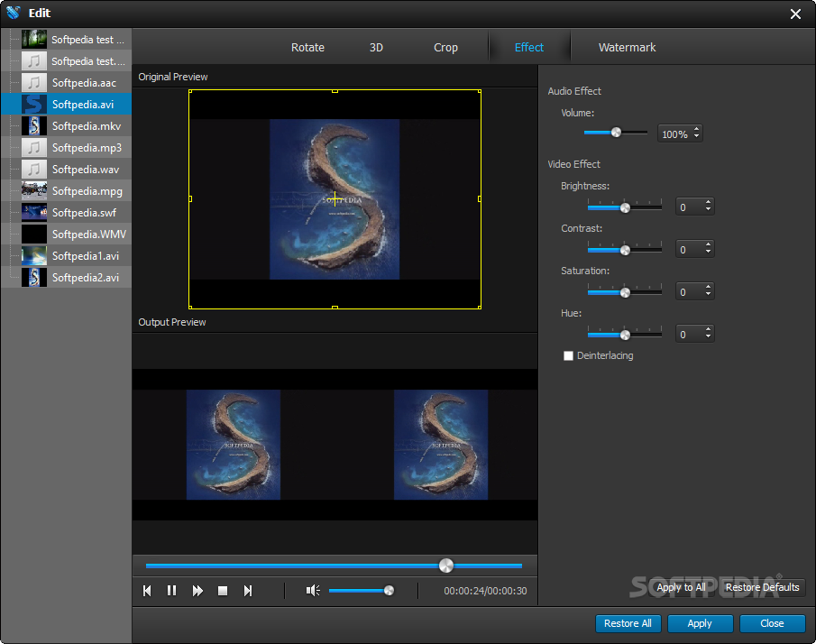Click the Softpedia1.avi thumbnail icon
Screen dimensions: 816x644
pyautogui.click(x=34, y=255)
